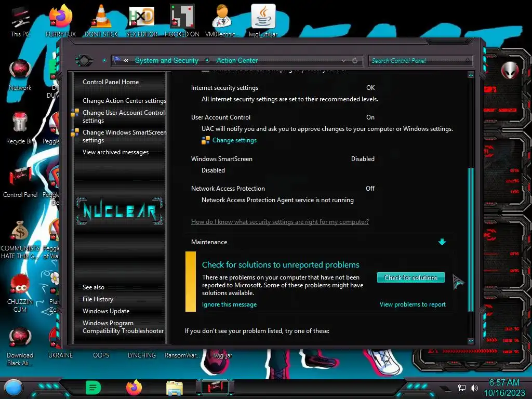Click the vertical scrollbar thumb
Image resolution: width=532 pixels, height=399 pixels.
[x=471, y=240]
